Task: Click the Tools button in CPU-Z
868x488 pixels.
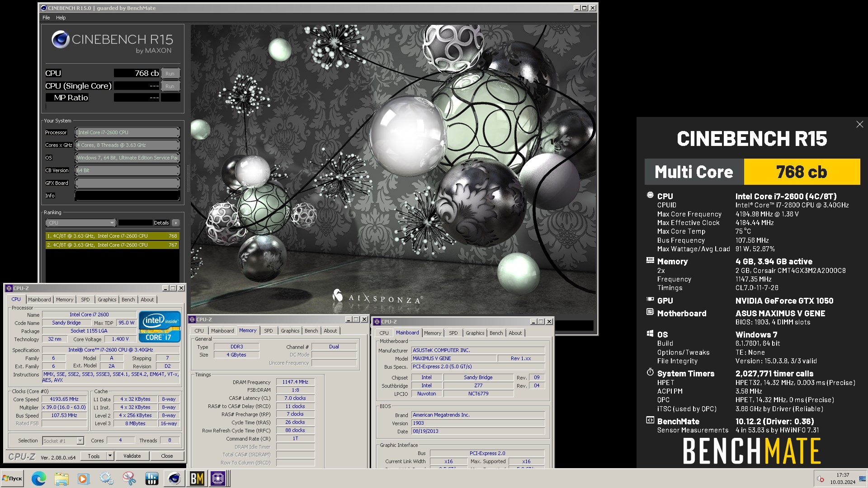Action: (x=94, y=456)
